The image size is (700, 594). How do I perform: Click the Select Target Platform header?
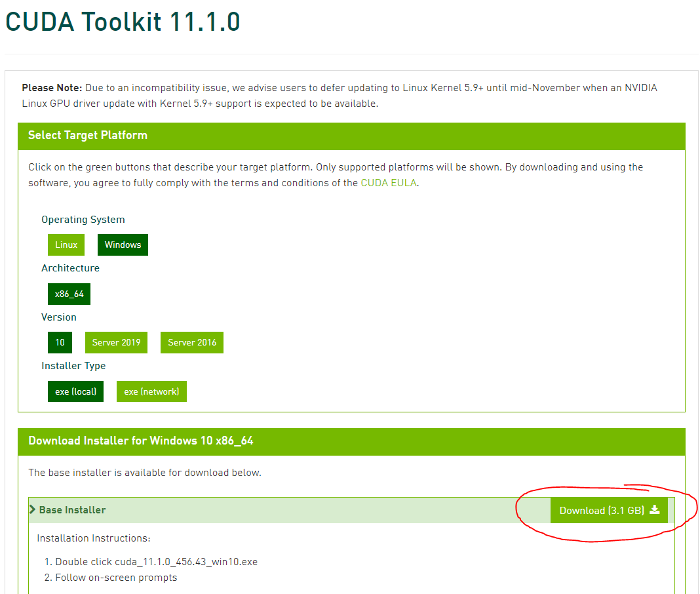(351, 136)
